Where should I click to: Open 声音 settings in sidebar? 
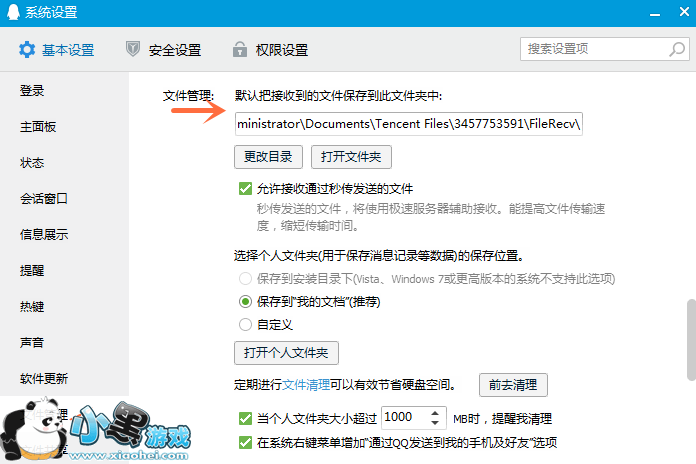(x=32, y=342)
